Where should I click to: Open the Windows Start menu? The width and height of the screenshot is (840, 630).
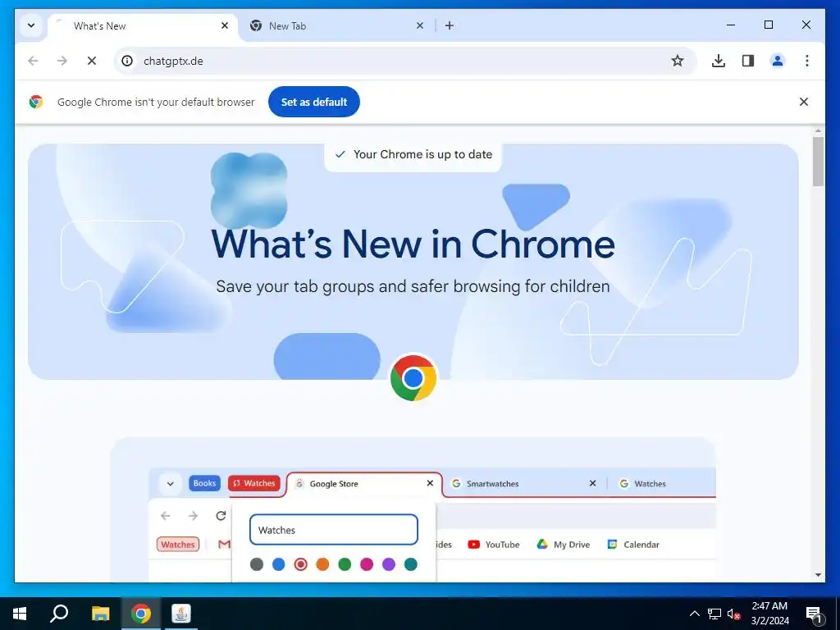[x=20, y=614]
